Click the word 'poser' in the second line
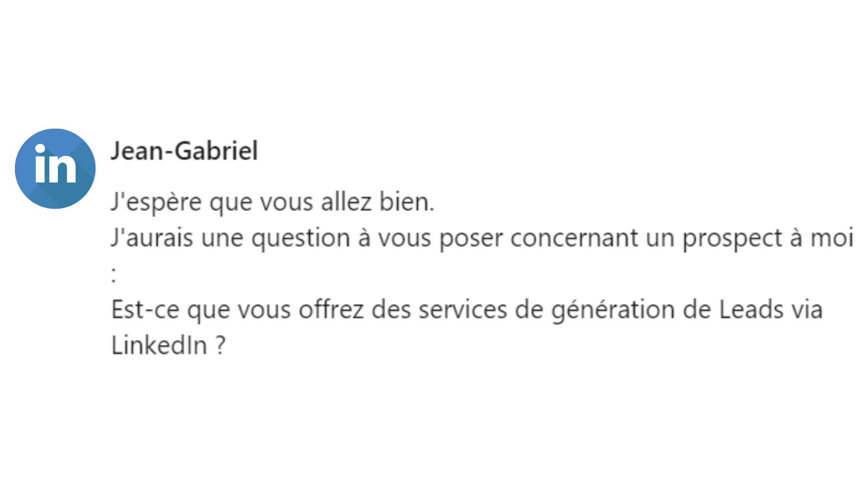The image size is (868, 488). [471, 239]
